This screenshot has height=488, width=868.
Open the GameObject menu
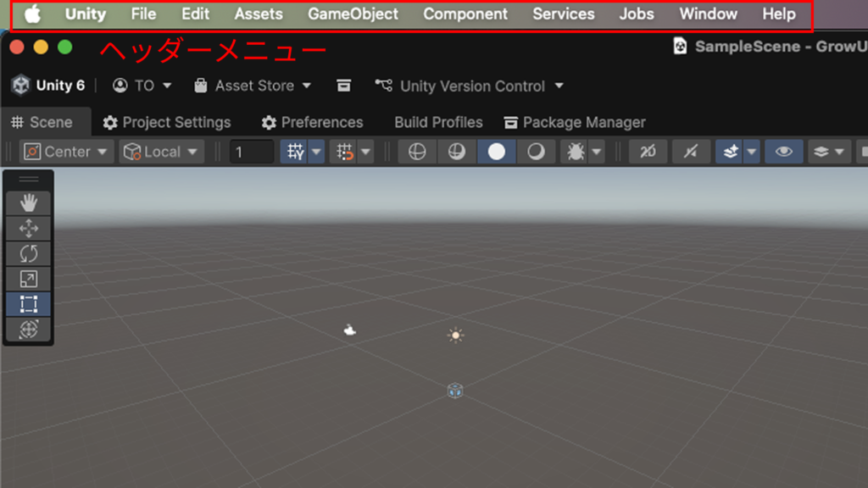click(353, 14)
